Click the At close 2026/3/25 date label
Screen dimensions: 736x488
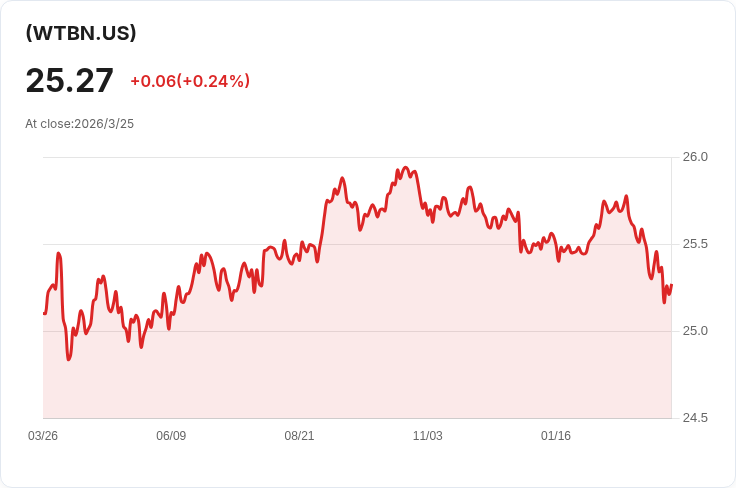click(x=80, y=124)
